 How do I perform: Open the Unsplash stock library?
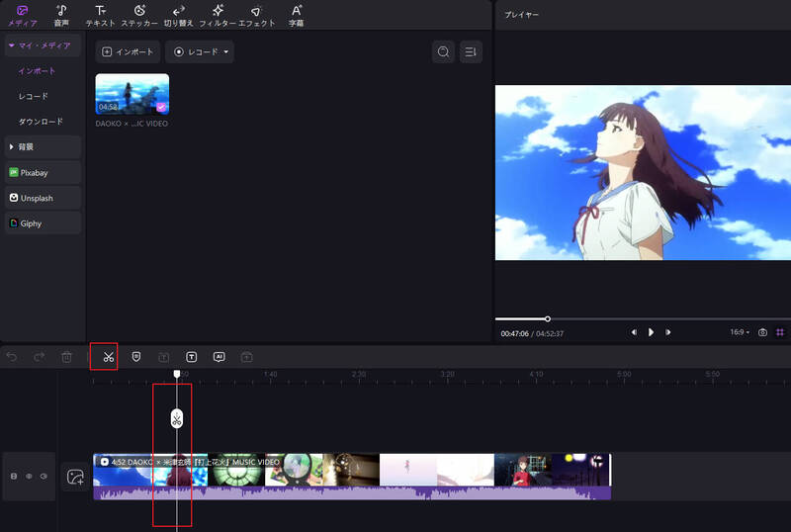[x=43, y=198]
